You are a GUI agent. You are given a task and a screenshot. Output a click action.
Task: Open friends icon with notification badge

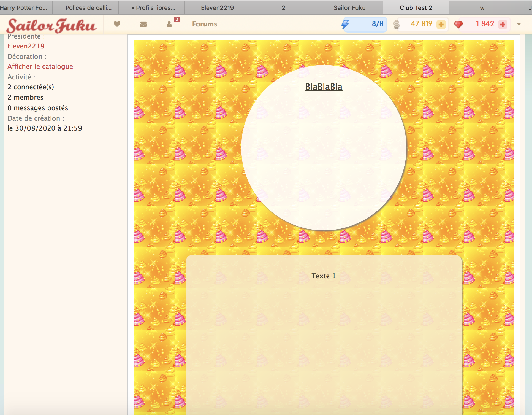169,24
